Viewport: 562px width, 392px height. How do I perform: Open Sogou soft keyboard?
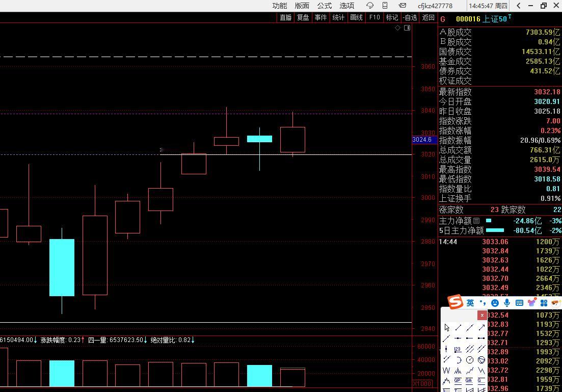point(519,303)
